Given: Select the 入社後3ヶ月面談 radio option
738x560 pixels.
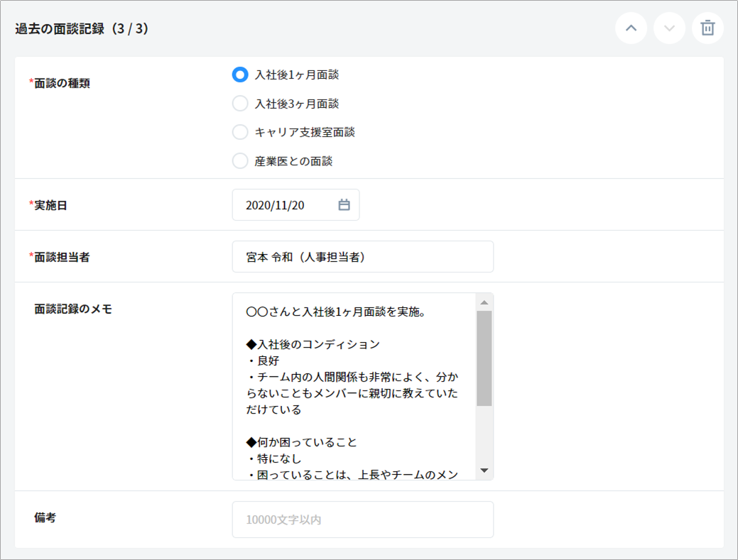Looking at the screenshot, I should point(240,104).
